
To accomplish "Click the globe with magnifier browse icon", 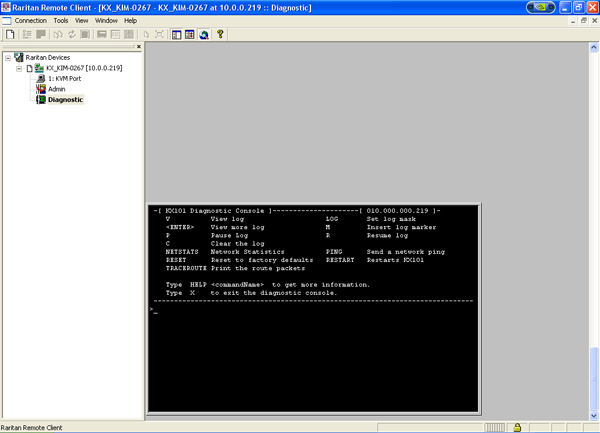I will click(204, 34).
